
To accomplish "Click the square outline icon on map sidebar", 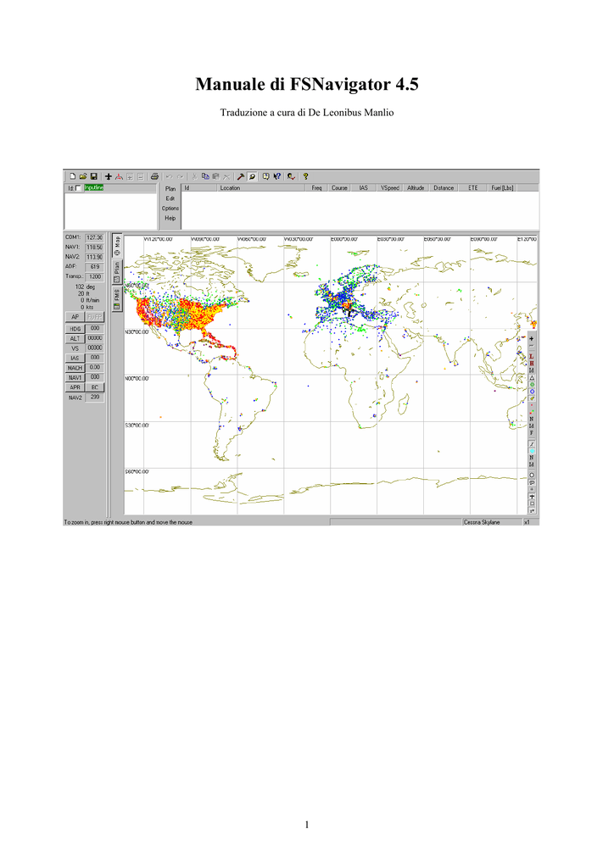I will point(532,504).
